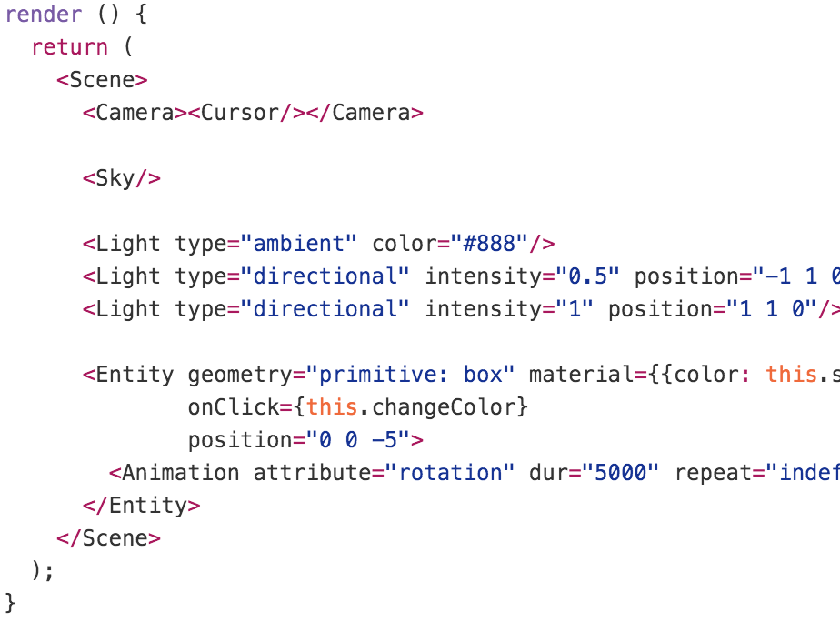This screenshot has height=622, width=840.
Task: Click the dur "5000" value
Action: click(620, 473)
